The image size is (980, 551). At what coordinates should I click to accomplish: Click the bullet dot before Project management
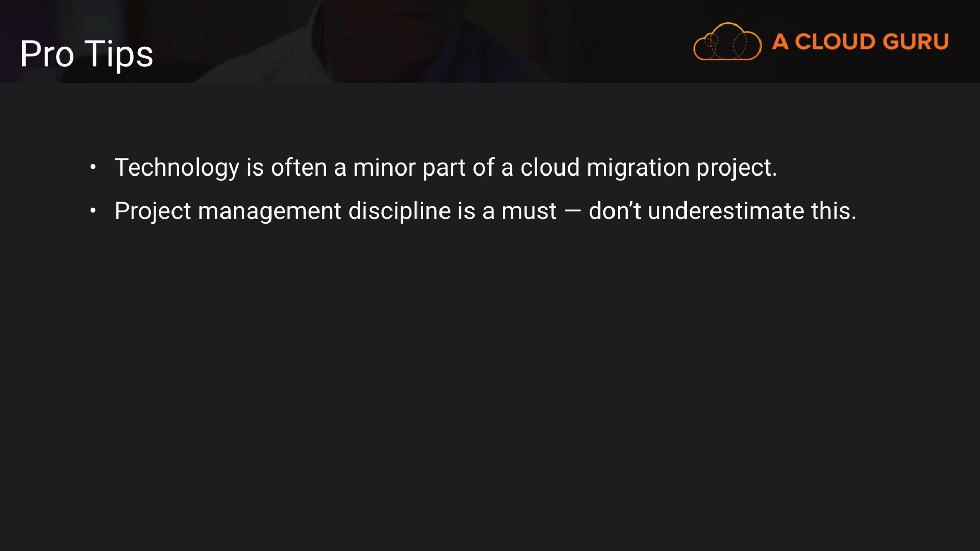coord(93,210)
